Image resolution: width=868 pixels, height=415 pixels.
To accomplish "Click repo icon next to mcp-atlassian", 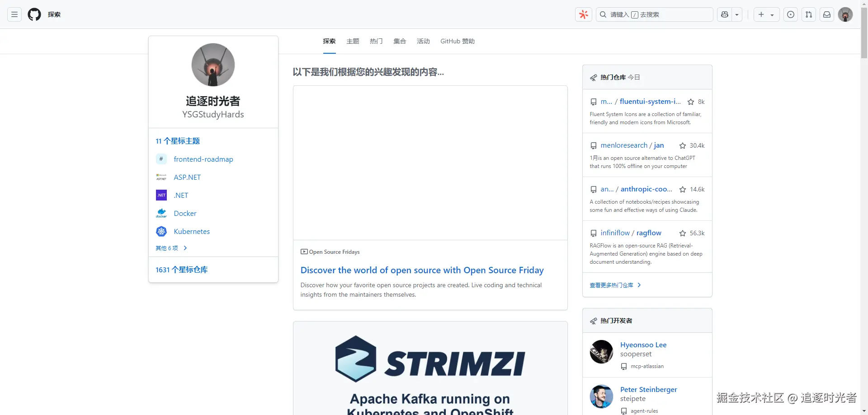I will [x=624, y=367].
